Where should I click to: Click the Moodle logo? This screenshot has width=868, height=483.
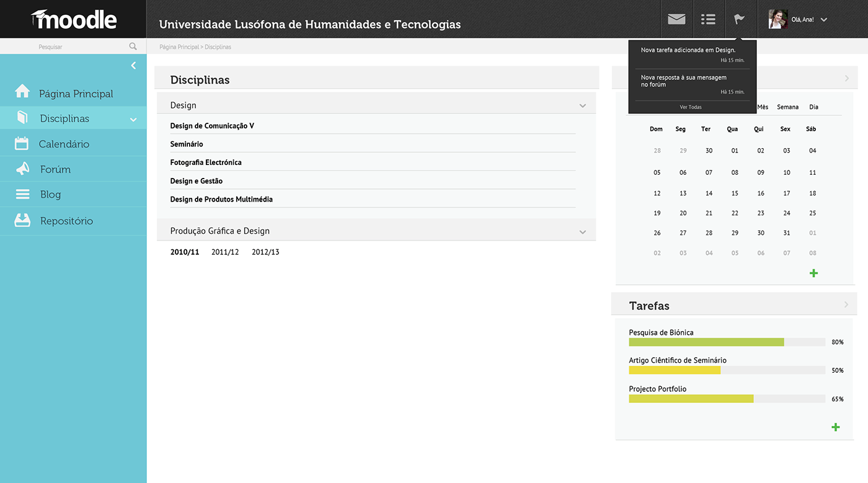pos(74,19)
